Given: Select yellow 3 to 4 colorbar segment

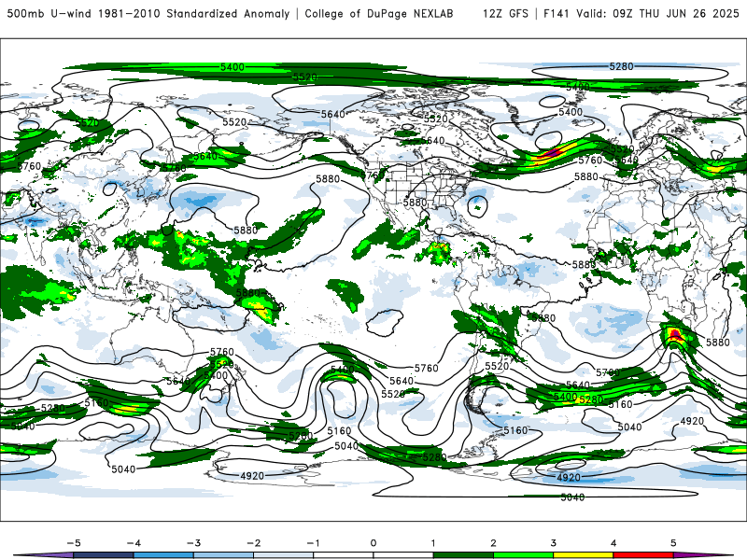Looking at the screenshot, I should pos(583,555).
